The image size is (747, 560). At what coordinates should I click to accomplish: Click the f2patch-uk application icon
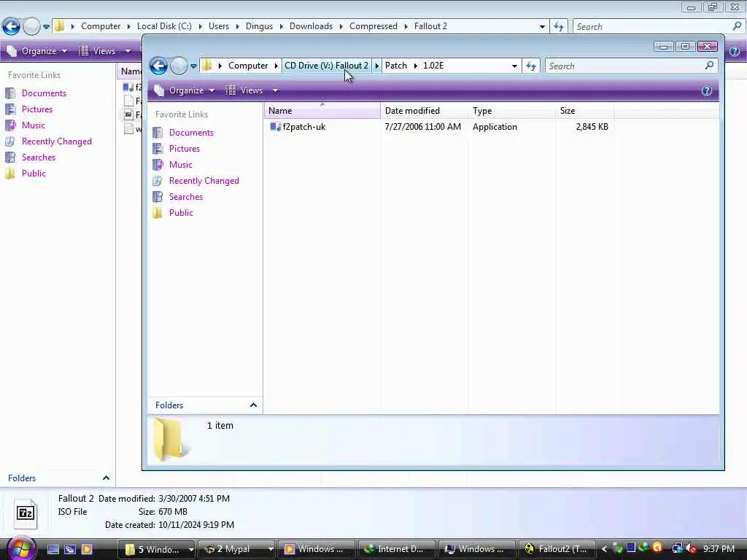coord(275,127)
